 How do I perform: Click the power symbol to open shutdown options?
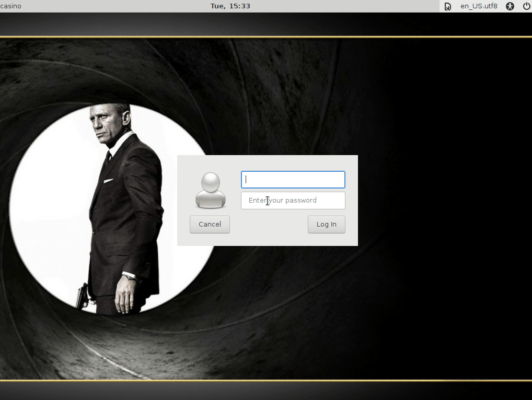(527, 6)
